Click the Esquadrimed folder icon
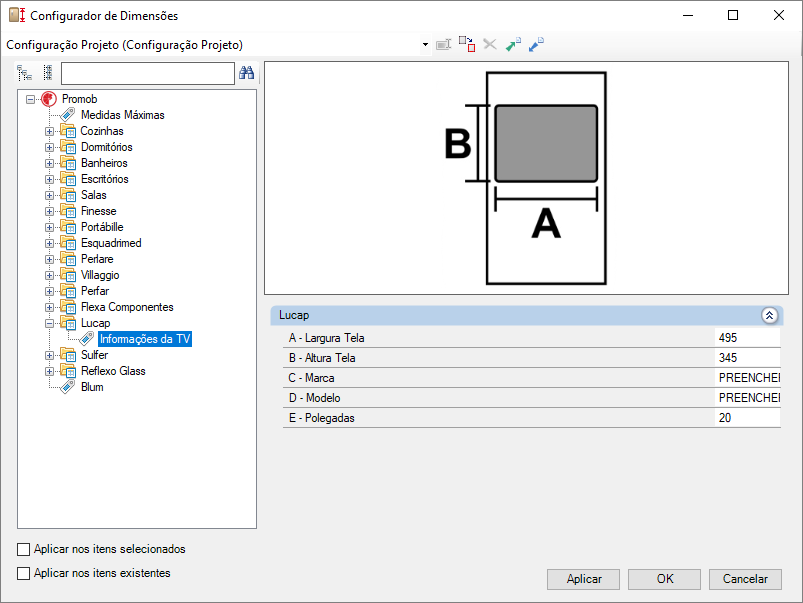Viewport: 803px width, 603px height. (x=68, y=243)
